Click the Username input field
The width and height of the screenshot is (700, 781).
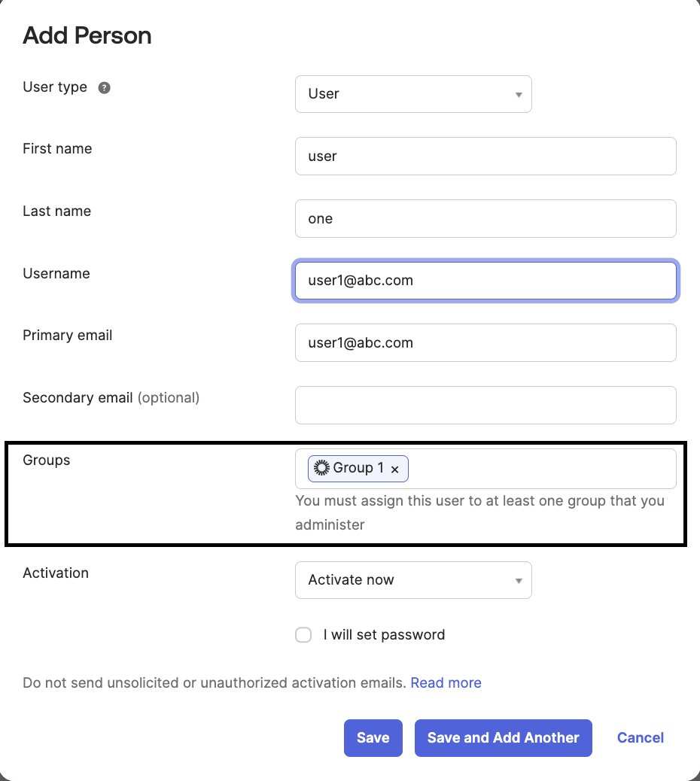(485, 281)
